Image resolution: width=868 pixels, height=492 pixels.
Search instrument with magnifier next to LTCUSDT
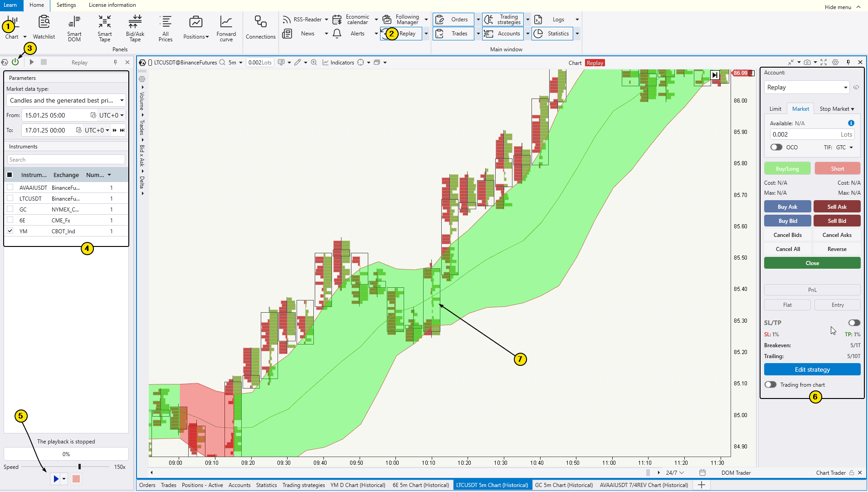tap(222, 63)
